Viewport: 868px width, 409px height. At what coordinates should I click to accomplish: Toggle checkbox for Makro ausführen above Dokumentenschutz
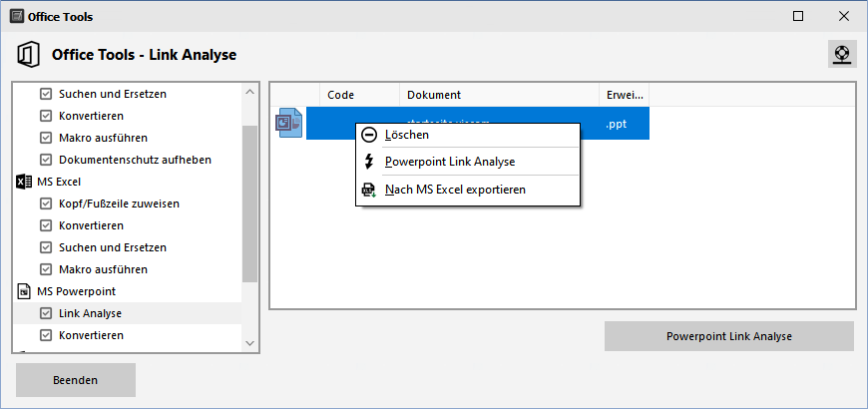[46, 138]
